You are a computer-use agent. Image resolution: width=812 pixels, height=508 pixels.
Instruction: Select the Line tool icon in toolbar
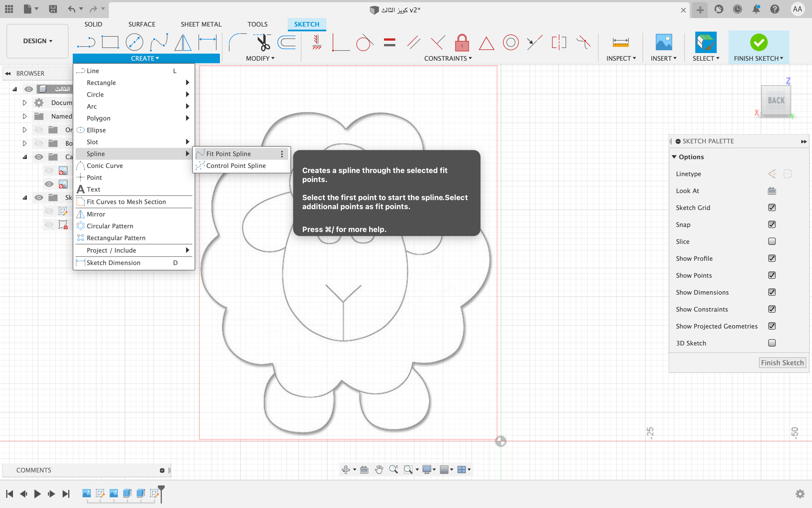point(86,42)
